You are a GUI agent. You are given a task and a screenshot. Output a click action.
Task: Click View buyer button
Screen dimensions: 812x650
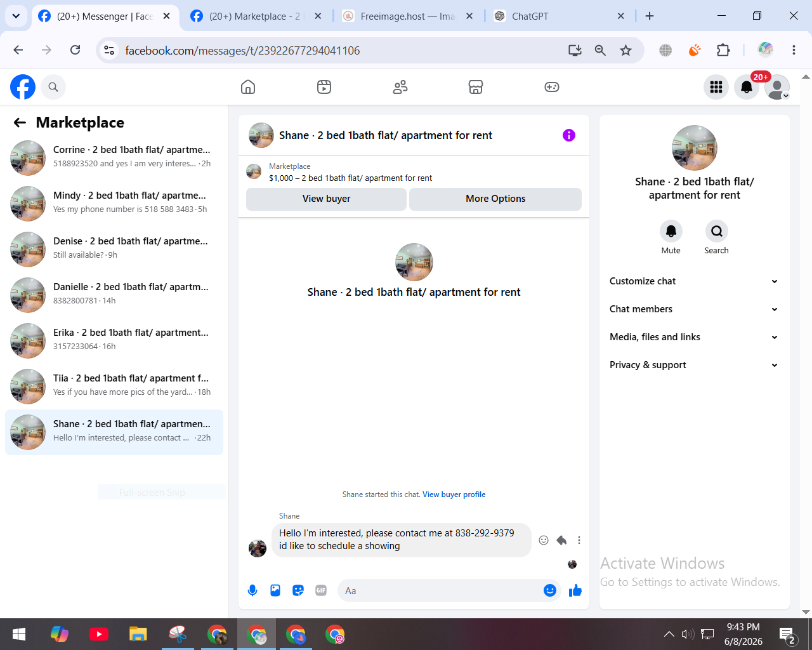tap(326, 199)
